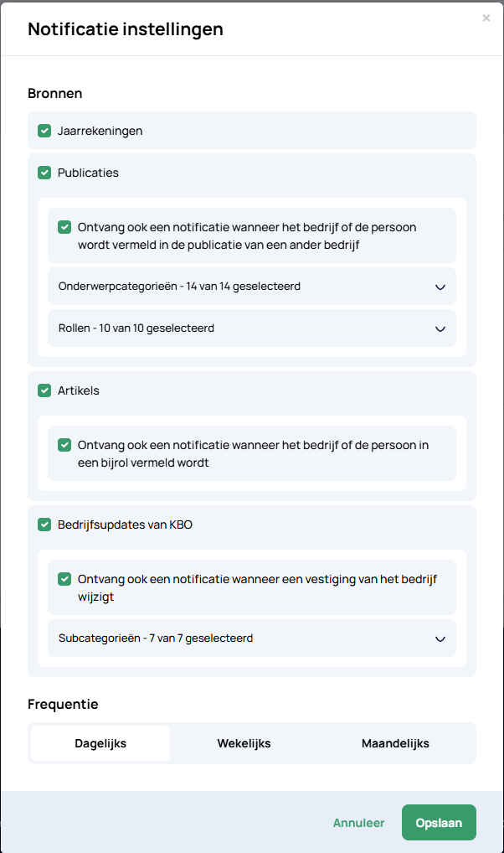Switch frequency to Wekelijks

244,743
